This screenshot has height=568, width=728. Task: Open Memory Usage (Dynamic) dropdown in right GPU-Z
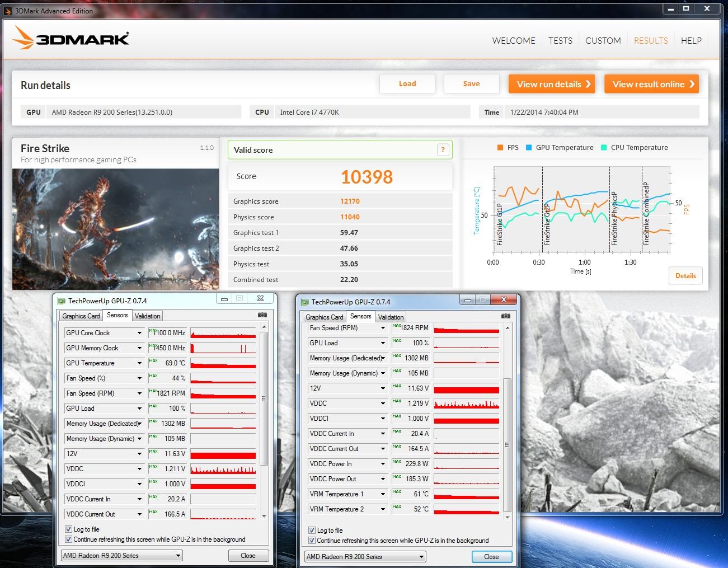[383, 373]
